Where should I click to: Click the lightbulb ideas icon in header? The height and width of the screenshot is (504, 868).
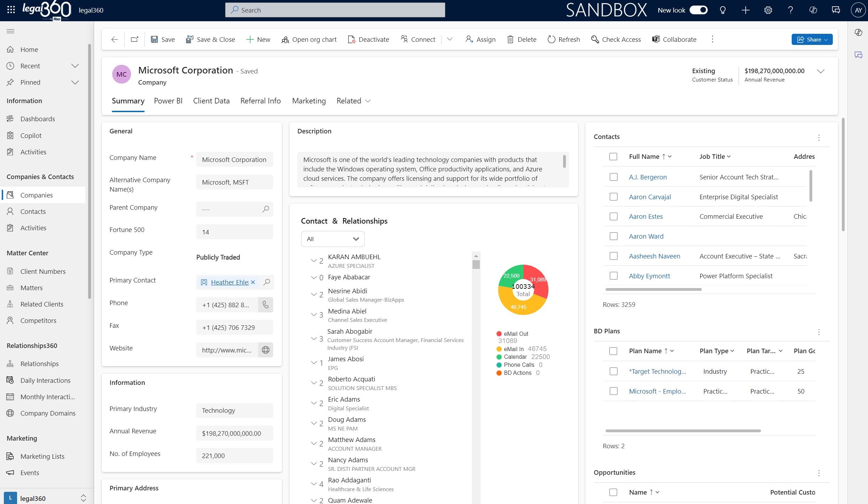tap(723, 10)
